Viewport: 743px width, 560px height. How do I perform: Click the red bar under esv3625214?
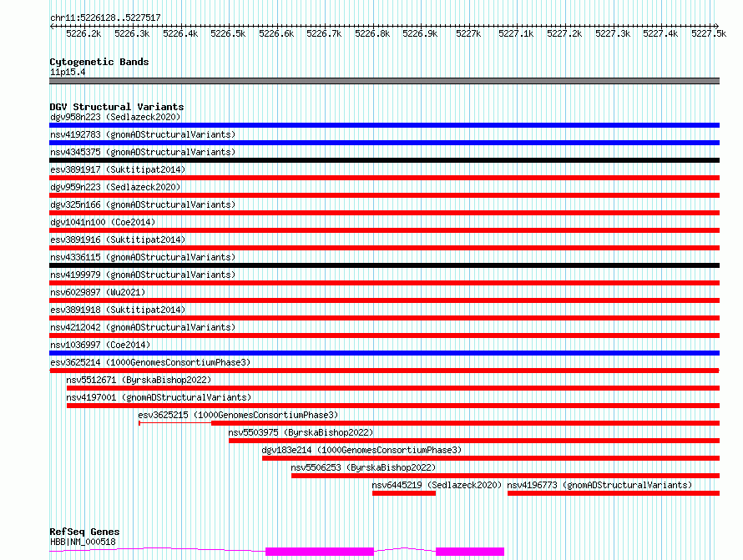coord(384,371)
